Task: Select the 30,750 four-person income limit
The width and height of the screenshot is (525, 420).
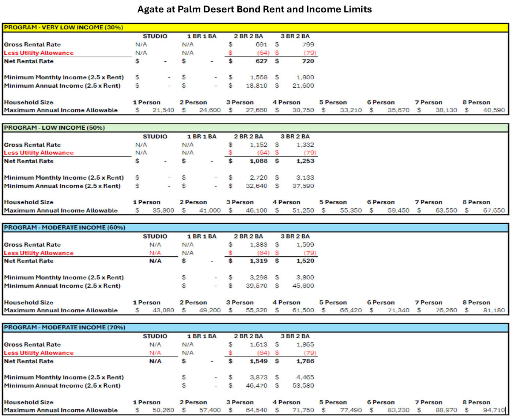Action: point(303,110)
